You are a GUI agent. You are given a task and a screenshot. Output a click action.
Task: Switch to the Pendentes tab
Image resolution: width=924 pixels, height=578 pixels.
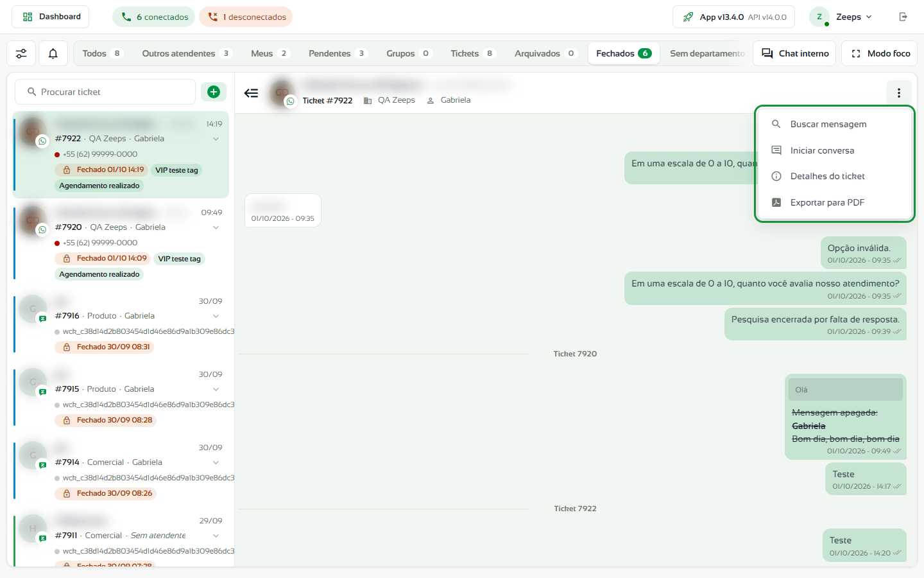(338, 53)
